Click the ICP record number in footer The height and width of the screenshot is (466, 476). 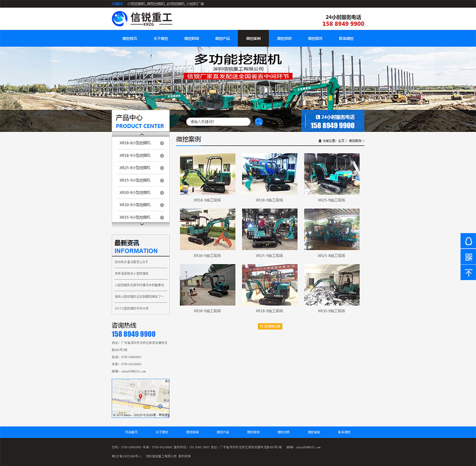pos(126,456)
